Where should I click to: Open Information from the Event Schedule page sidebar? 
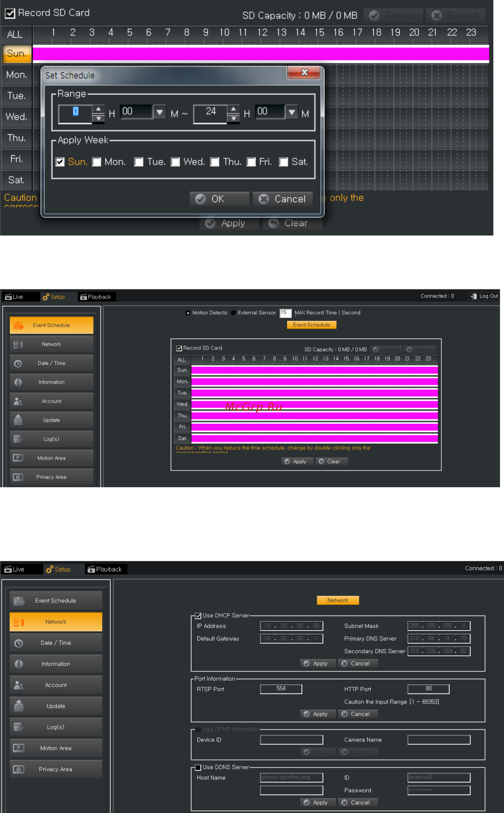coord(51,382)
